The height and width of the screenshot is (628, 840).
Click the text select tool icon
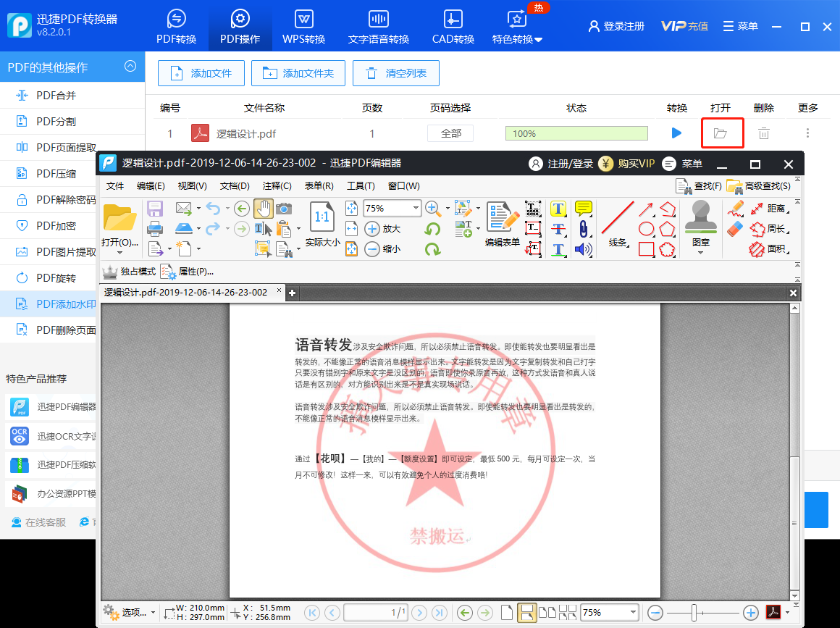(x=263, y=230)
